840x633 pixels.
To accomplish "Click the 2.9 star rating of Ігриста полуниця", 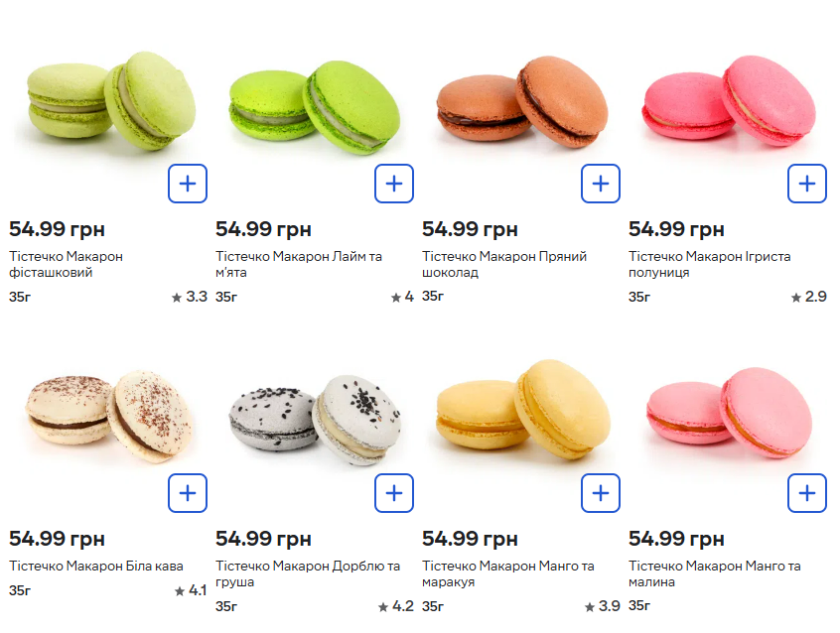I will (809, 297).
